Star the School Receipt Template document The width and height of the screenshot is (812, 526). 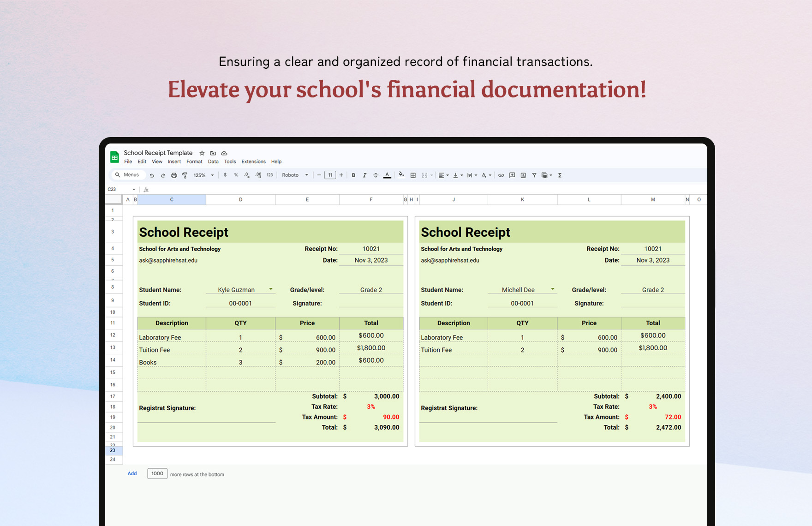202,153
